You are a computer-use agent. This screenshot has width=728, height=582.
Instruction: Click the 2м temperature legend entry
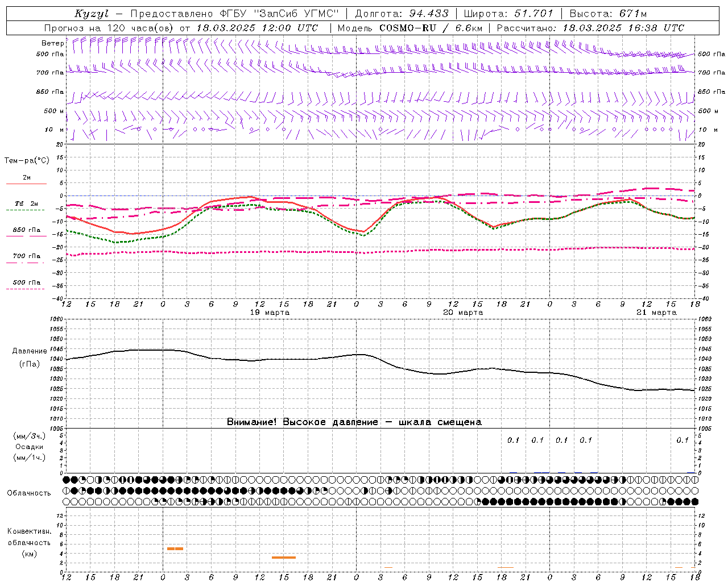click(x=27, y=178)
